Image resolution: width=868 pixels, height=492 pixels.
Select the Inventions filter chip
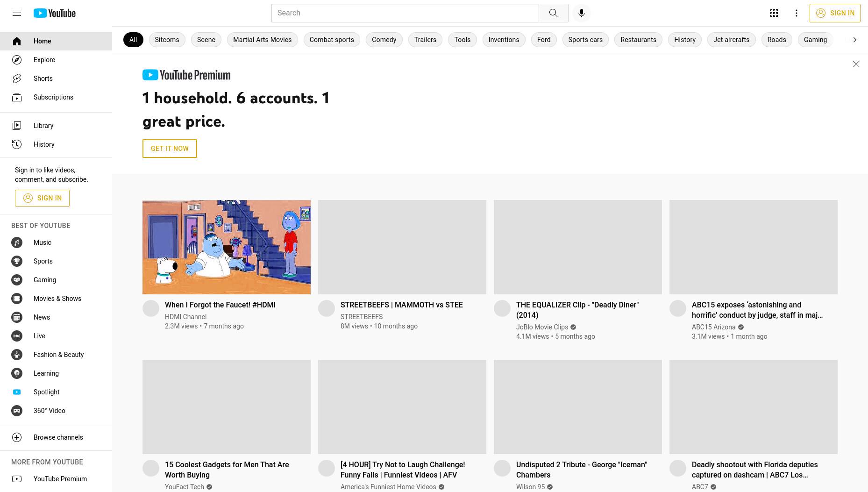504,40
